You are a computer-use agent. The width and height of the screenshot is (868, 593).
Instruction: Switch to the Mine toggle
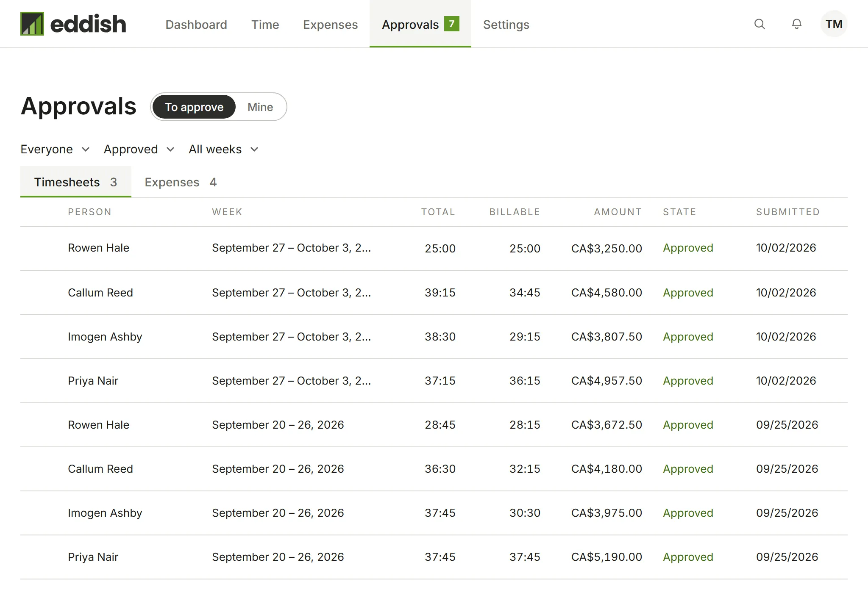(x=260, y=107)
